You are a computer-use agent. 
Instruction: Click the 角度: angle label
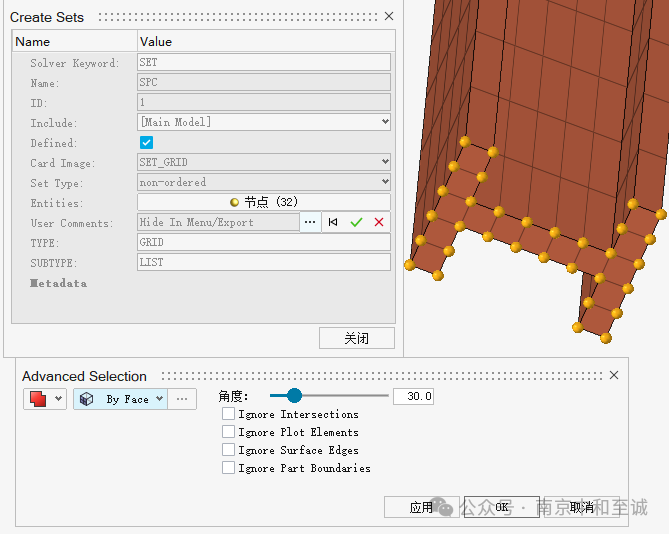(x=233, y=396)
